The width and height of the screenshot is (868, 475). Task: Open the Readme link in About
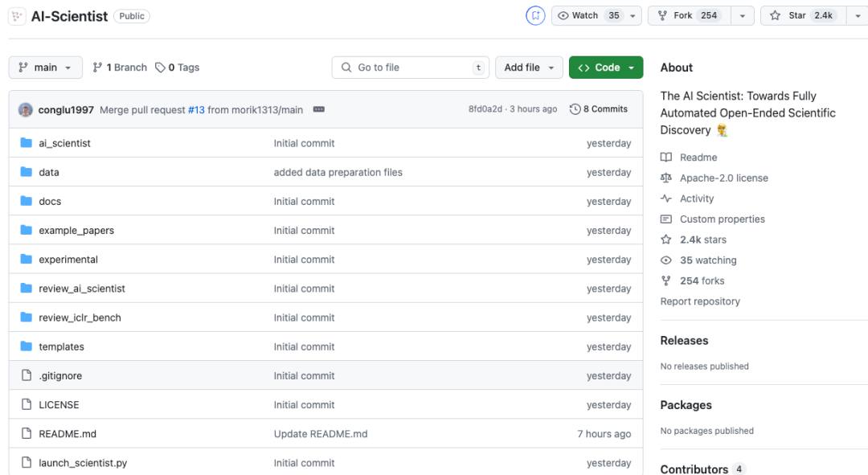pos(698,158)
